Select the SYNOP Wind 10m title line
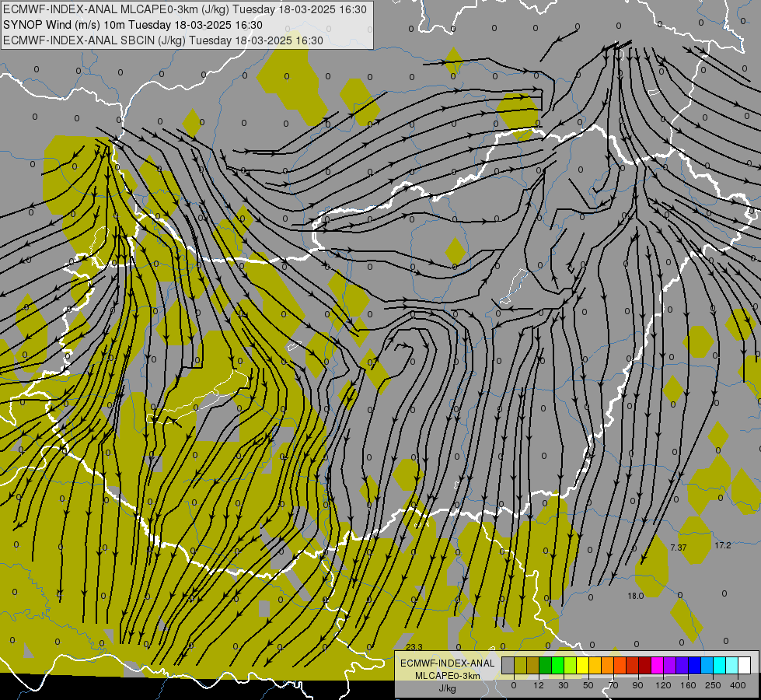This screenshot has width=761, height=700. click(x=132, y=25)
